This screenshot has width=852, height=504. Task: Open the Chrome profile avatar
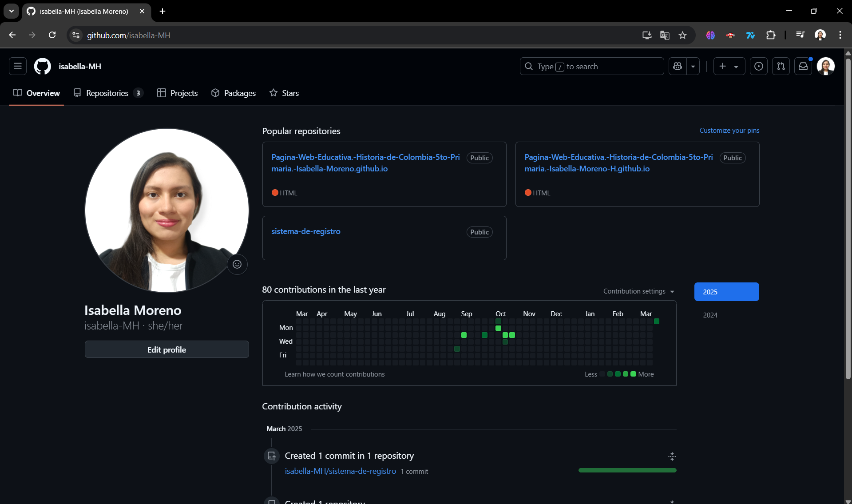820,35
